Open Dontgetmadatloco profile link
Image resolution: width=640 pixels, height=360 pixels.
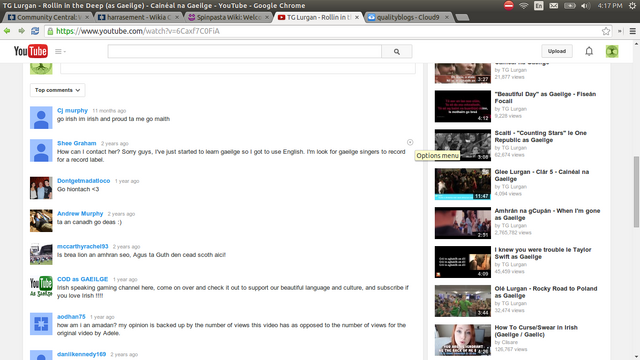tap(84, 180)
